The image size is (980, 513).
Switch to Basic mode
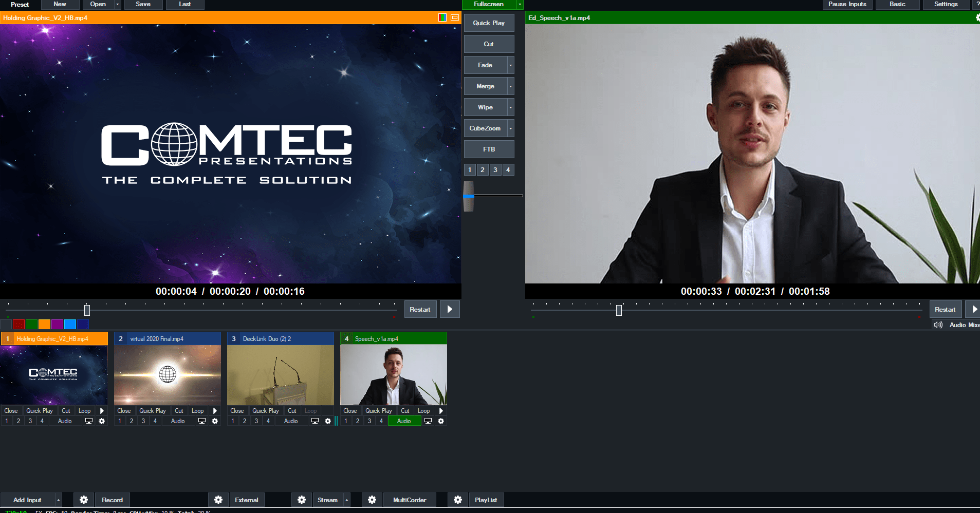point(897,5)
